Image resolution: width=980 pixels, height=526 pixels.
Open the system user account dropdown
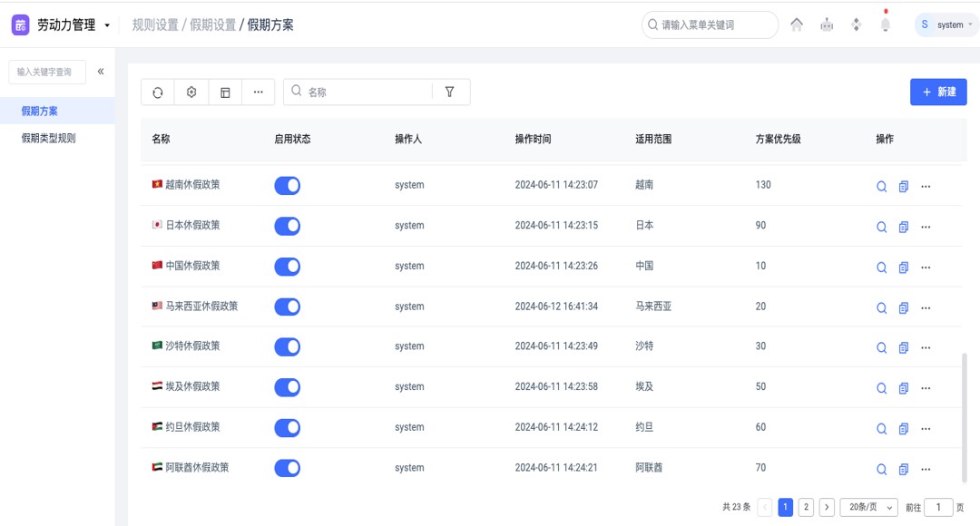[947, 25]
